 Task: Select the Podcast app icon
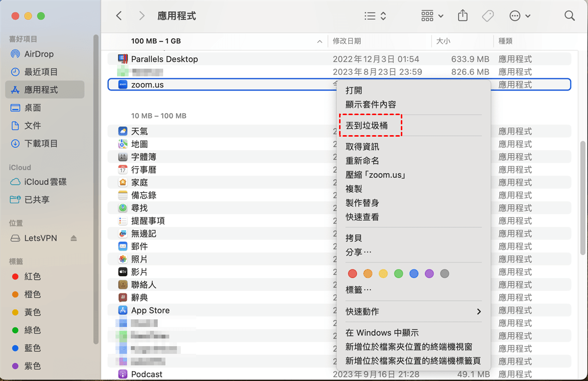(x=122, y=374)
